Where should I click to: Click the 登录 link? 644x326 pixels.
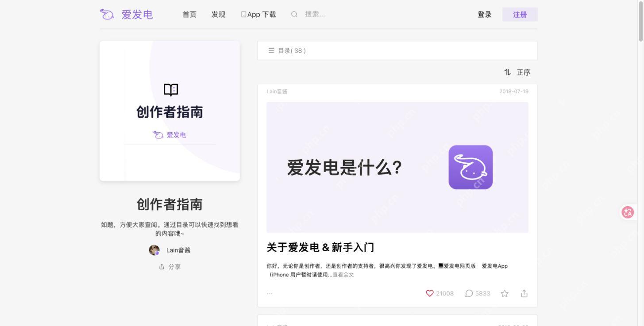pyautogui.click(x=485, y=15)
